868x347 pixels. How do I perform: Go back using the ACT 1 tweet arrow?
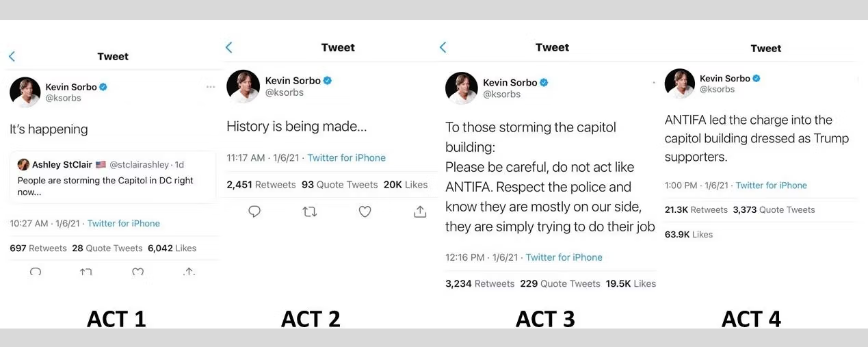[12, 57]
